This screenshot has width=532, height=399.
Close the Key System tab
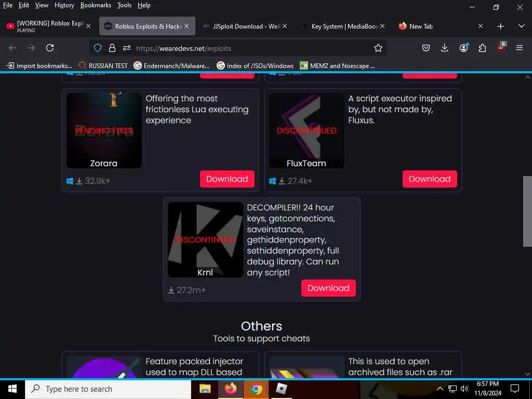point(382,26)
